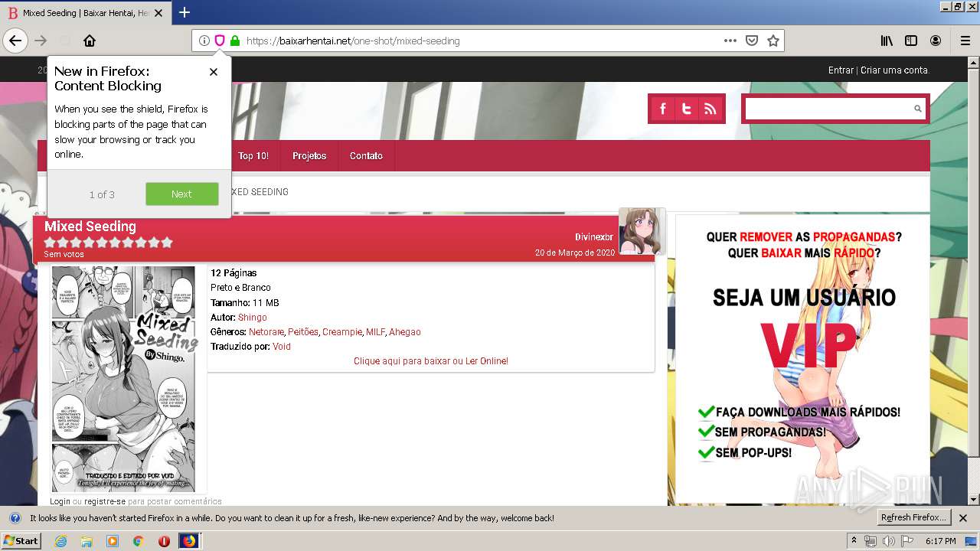Click the Refresh Firefox button
The width and height of the screenshot is (980, 551).
tap(913, 517)
